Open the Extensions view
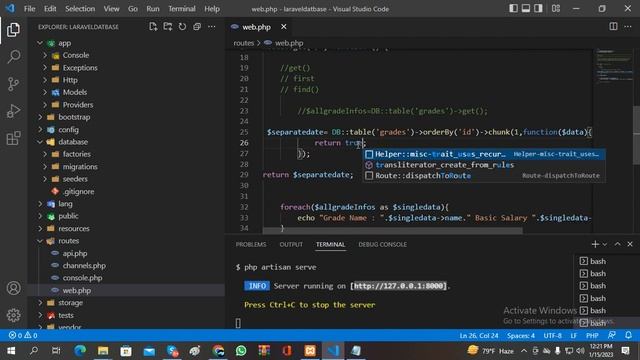Image resolution: width=640 pixels, height=360 pixels. (13, 138)
